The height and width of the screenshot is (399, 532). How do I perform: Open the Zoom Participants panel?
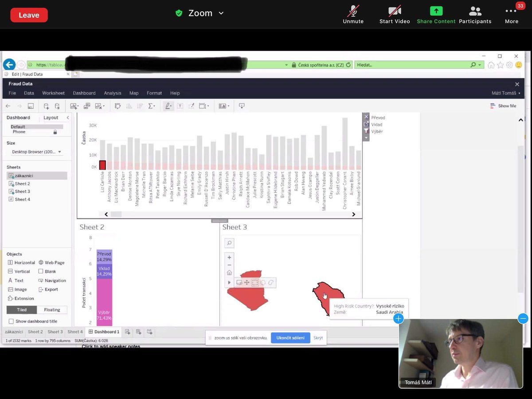tap(475, 15)
